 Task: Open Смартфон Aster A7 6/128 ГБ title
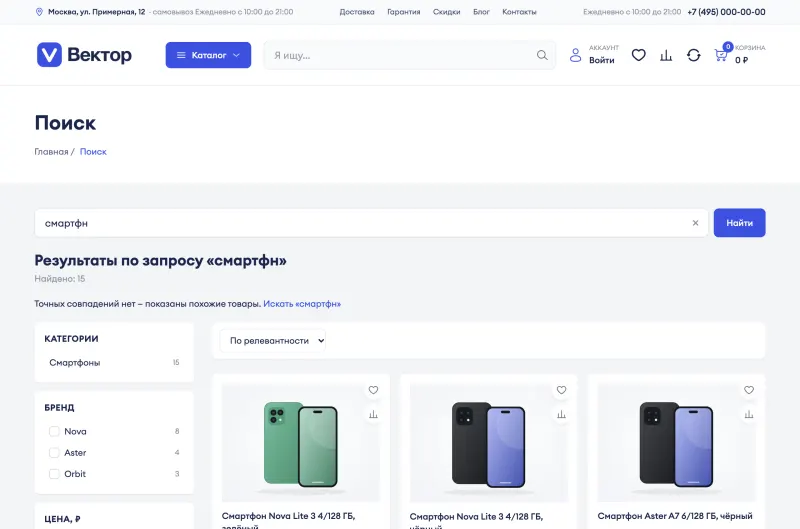pyautogui.click(x=674, y=516)
